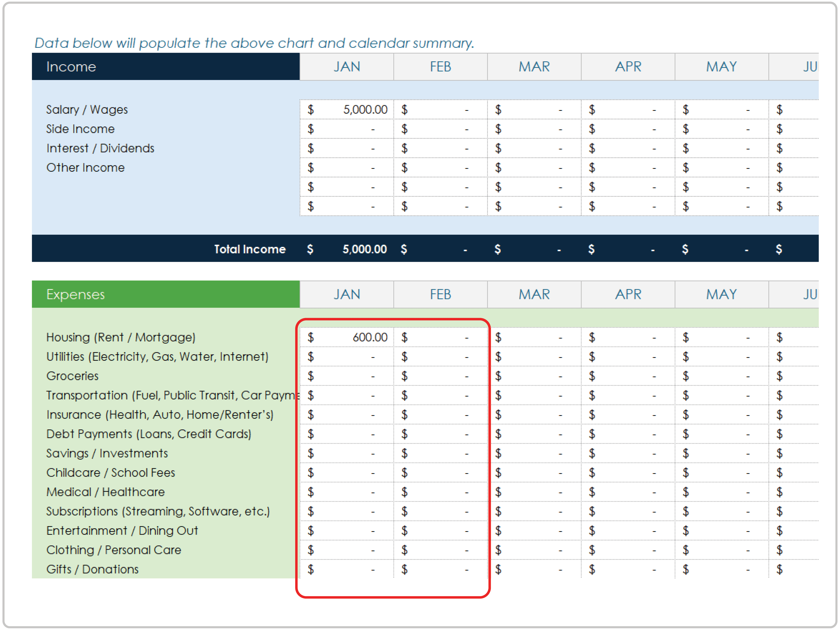Select the April Medical / Healthcare cell
The height and width of the screenshot is (630, 840).
point(628,492)
